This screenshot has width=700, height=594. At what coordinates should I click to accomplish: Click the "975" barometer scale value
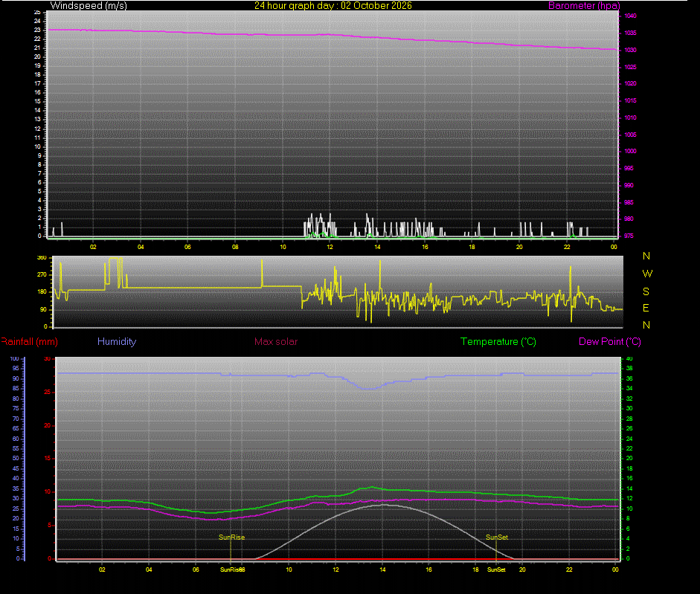[629, 236]
